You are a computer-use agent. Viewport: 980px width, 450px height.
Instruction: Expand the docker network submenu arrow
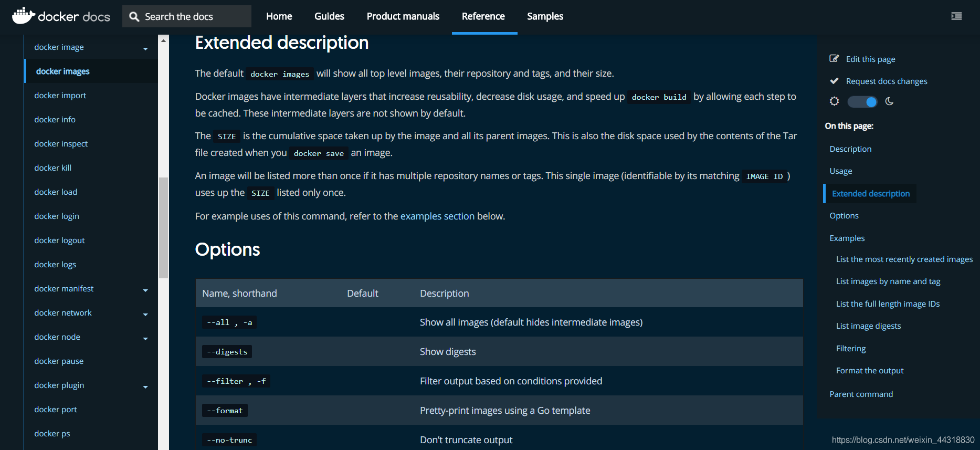(x=145, y=315)
